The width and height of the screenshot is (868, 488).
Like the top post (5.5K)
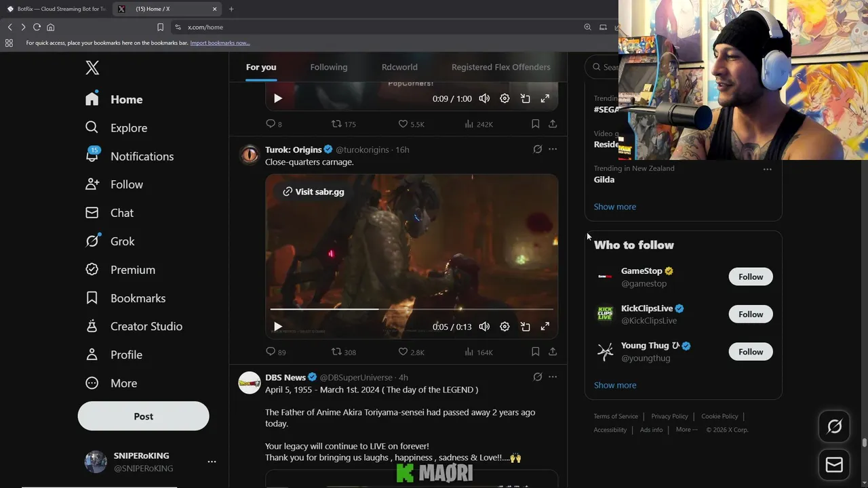pyautogui.click(x=412, y=124)
